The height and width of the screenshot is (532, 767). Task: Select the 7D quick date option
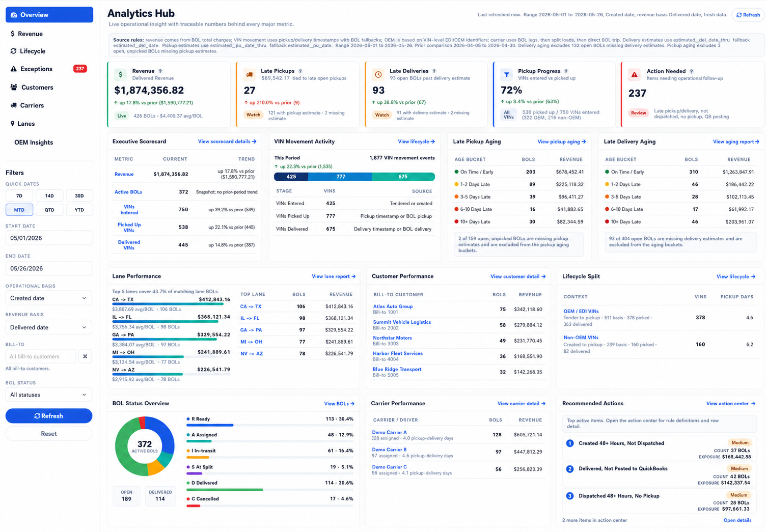[19, 195]
